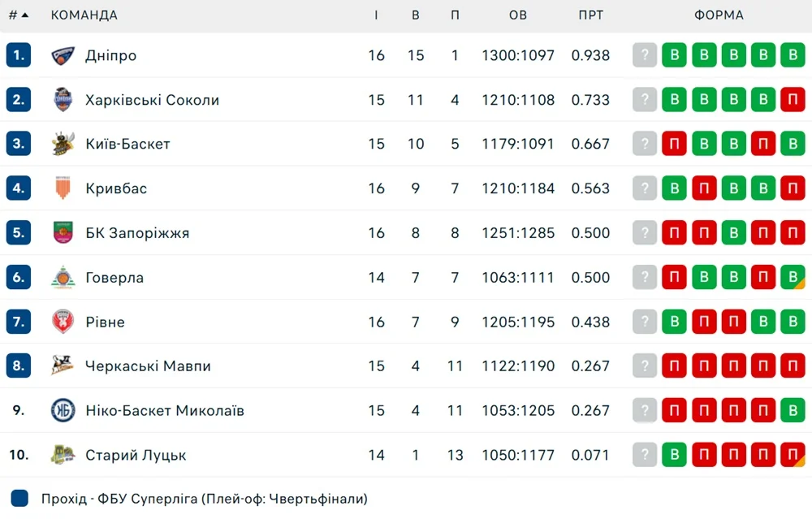The image size is (812, 519).
Task: Click the Кривбас team logo
Action: coord(63,188)
